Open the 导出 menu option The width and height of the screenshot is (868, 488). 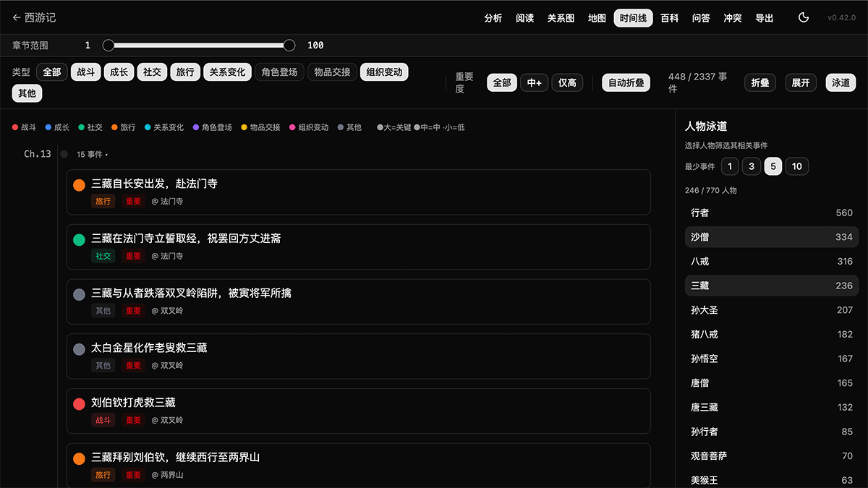tap(765, 17)
